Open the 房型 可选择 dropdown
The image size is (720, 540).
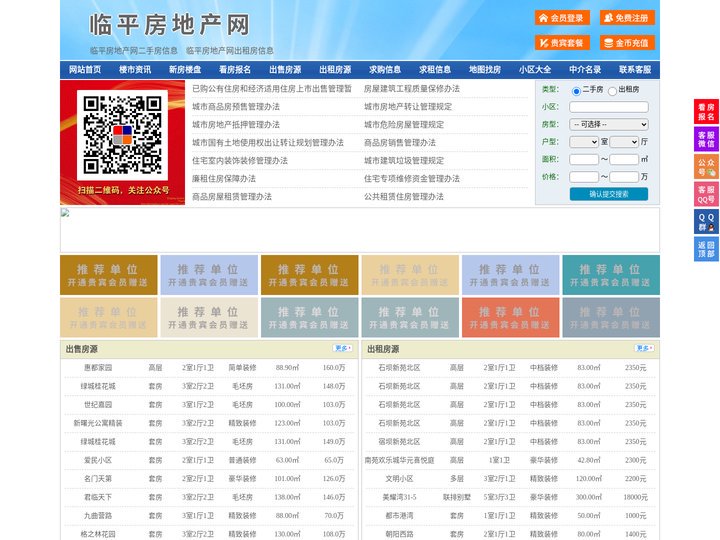609,124
